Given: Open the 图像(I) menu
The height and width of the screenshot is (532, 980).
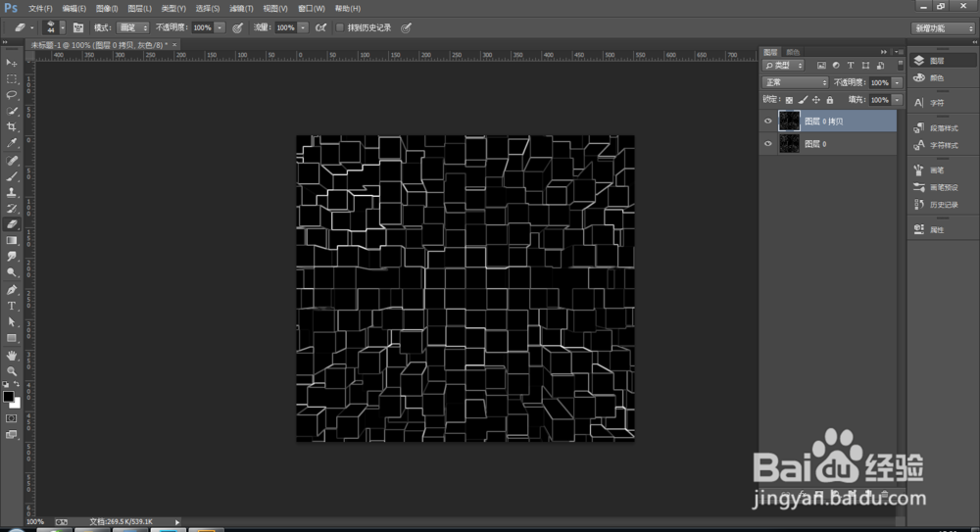Looking at the screenshot, I should point(107,8).
